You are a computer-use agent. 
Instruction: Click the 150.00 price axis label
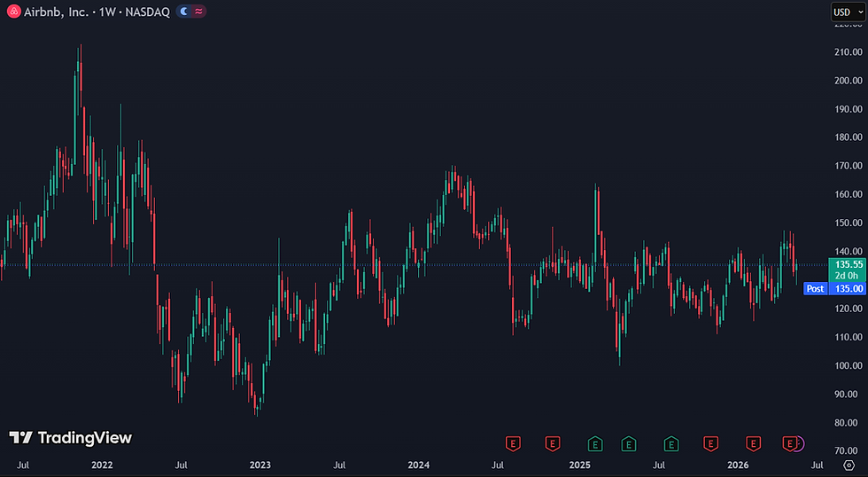(849, 223)
